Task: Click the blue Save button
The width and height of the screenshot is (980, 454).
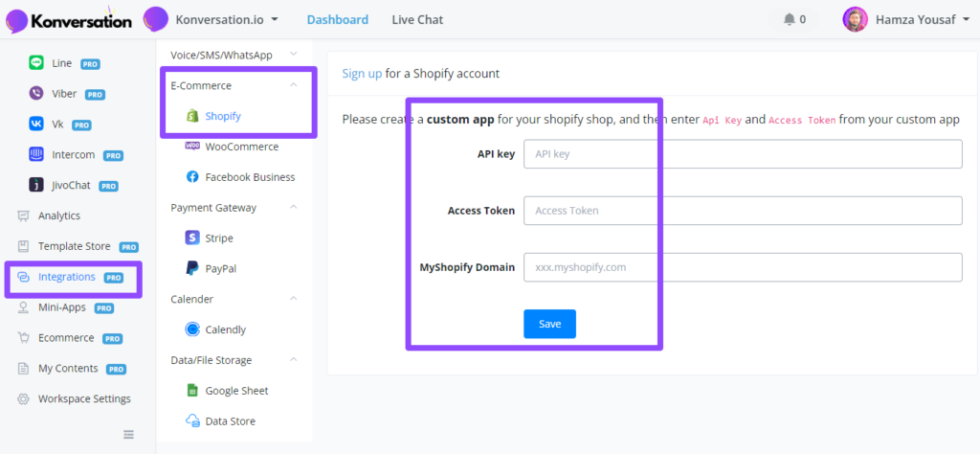Action: 549,324
